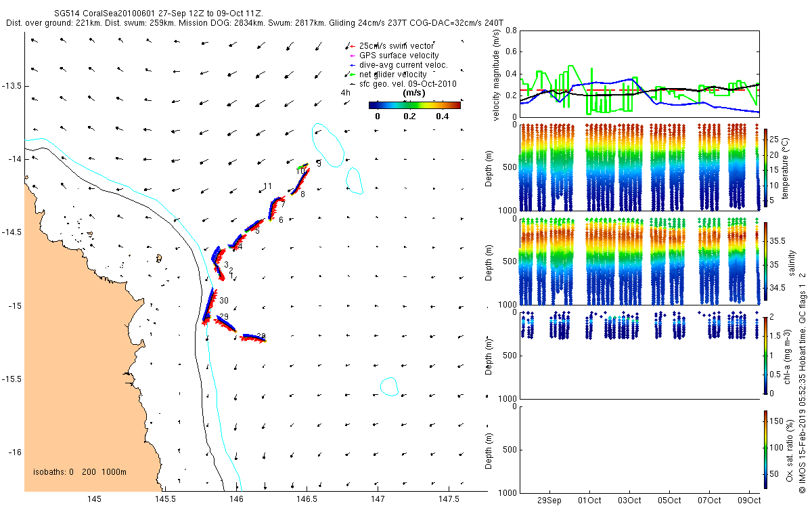Click the 'Dist. over ground: 221km' subtitle line

click(x=254, y=22)
